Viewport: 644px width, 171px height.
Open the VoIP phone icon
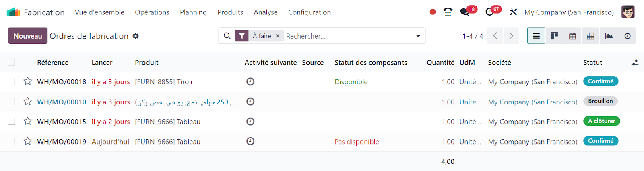tap(448, 12)
